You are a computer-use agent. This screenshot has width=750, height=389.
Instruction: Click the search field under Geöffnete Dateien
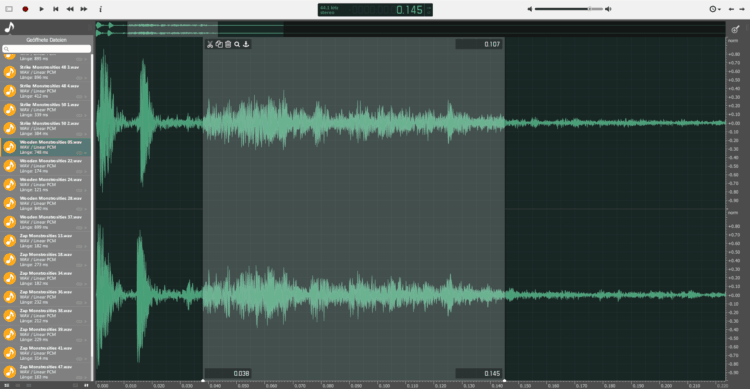click(x=46, y=49)
